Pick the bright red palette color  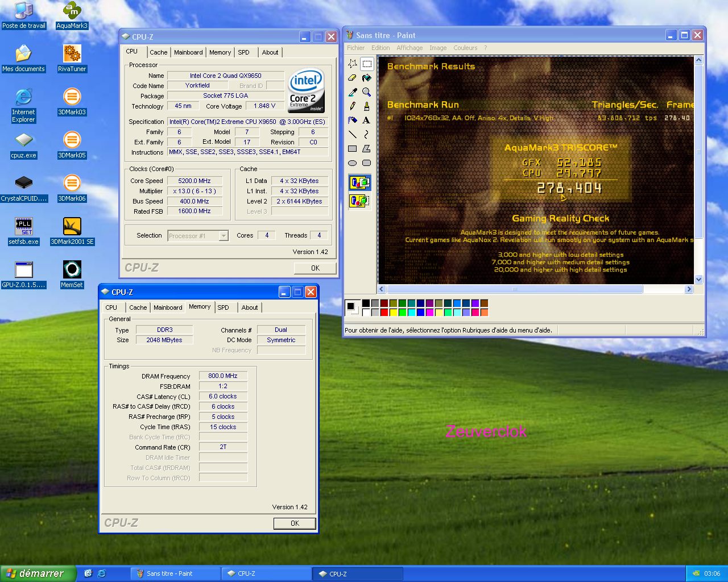tap(384, 312)
